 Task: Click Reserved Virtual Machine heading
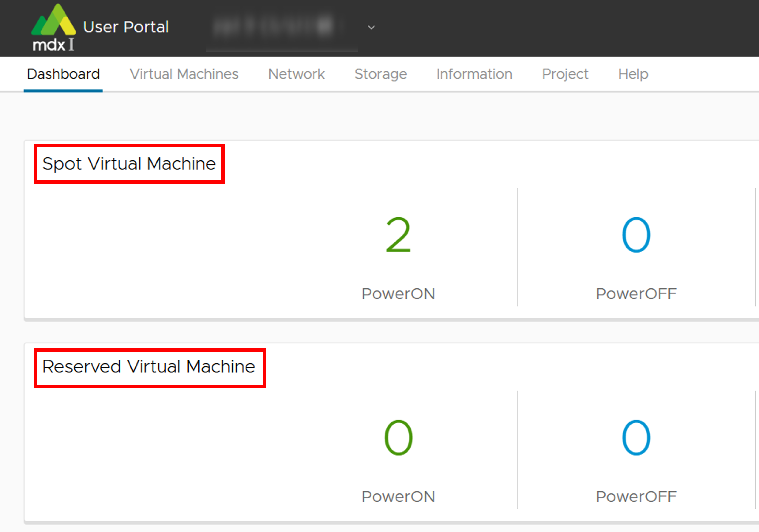pyautogui.click(x=149, y=367)
